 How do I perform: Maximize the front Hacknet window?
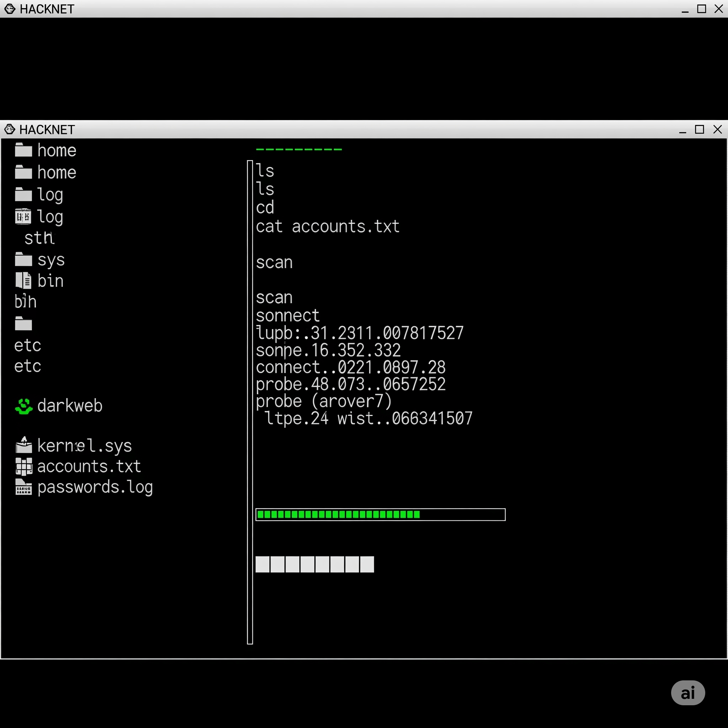coord(700,129)
